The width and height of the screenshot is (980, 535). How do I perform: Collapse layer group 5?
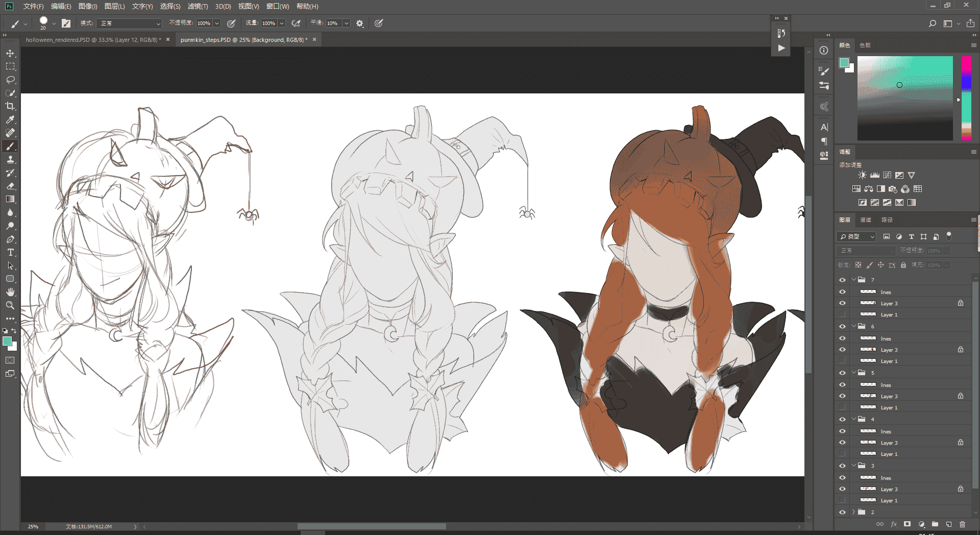point(853,373)
